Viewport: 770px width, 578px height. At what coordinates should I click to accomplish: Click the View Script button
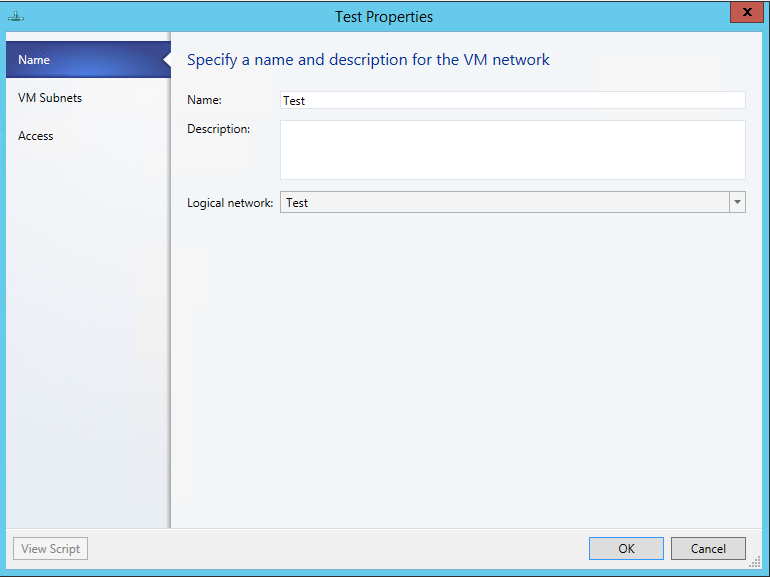(51, 548)
